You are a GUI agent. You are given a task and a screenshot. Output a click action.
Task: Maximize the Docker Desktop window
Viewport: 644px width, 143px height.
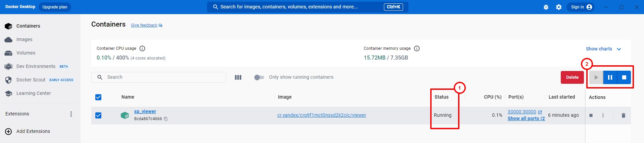621,7
